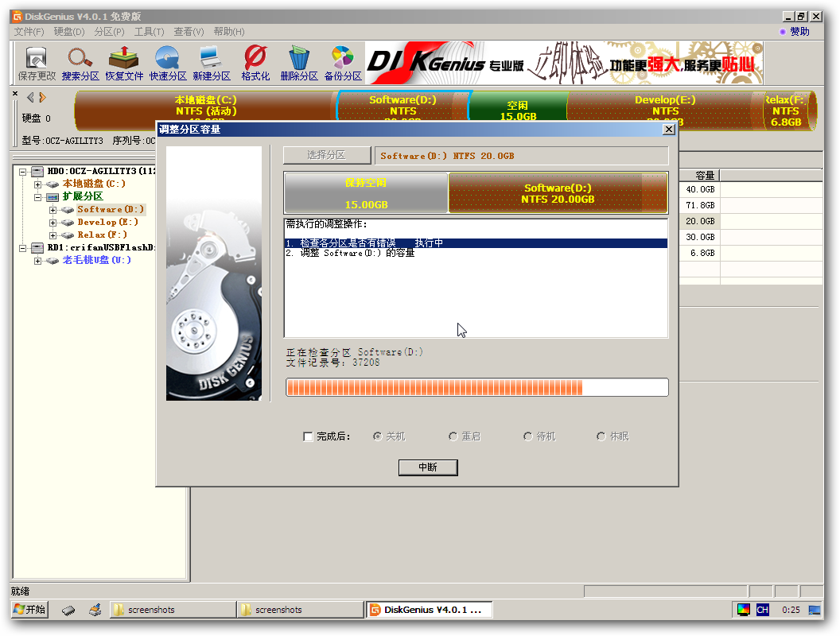
Task: Click the 赞助 sponsor link icon
Action: click(782, 32)
